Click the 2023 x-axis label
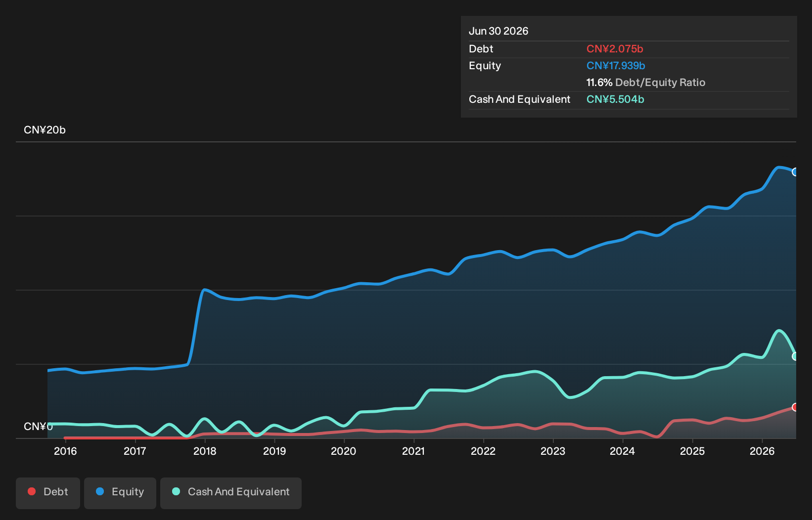Viewport: 812px width, 520px height. (x=553, y=451)
